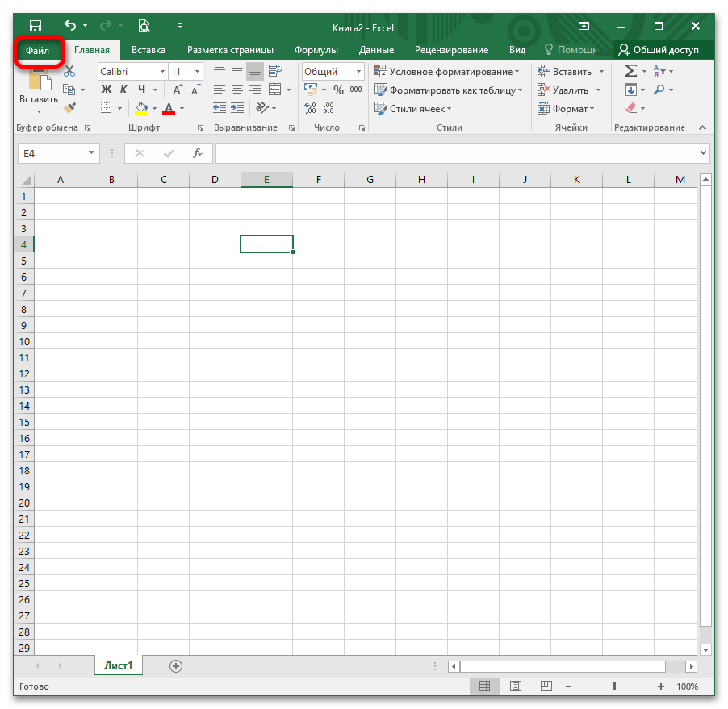
Task: Apply thousands separator style (000)
Action: (356, 90)
